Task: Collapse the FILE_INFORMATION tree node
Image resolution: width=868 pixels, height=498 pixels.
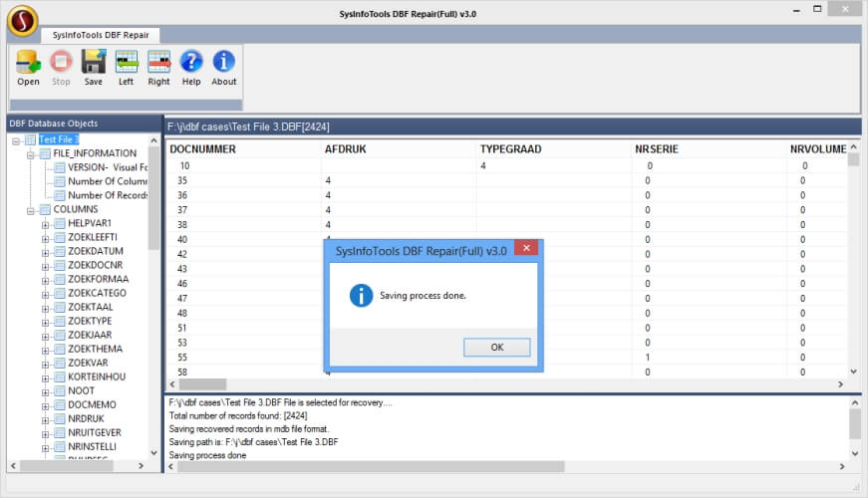Action: (x=31, y=154)
